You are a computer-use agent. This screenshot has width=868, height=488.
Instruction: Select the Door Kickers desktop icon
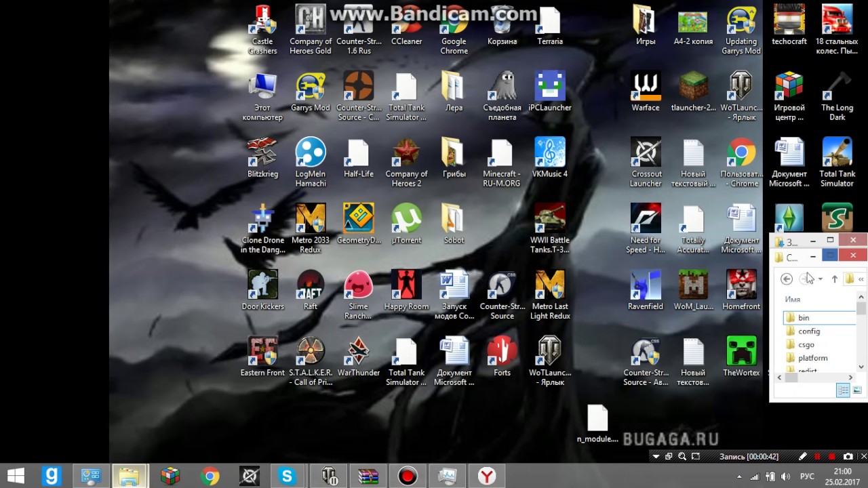[262, 290]
